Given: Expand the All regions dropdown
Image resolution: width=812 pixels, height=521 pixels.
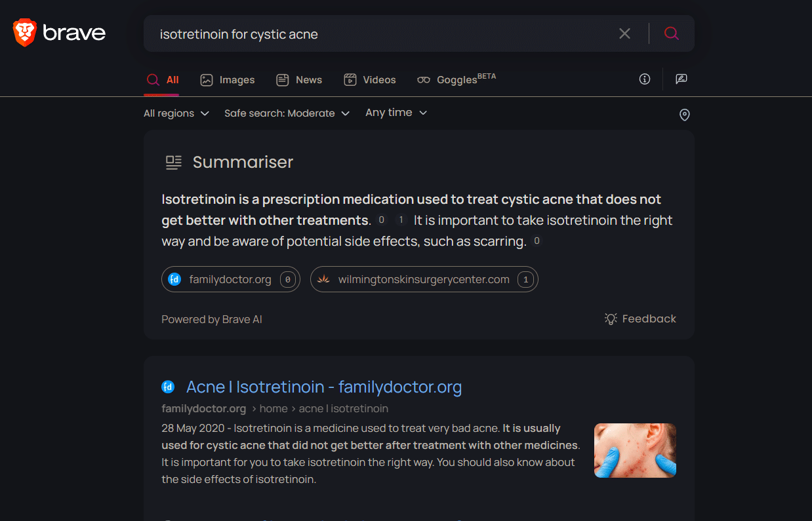Looking at the screenshot, I should point(176,113).
